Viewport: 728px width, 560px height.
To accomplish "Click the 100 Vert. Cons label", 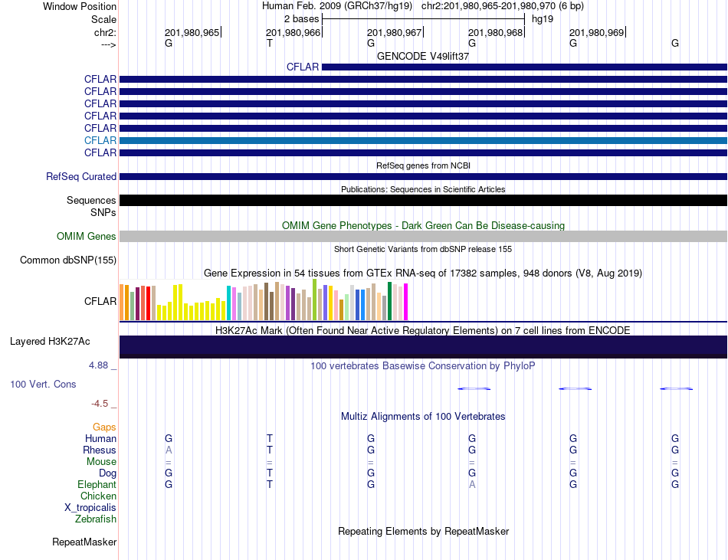I will pos(43,384).
